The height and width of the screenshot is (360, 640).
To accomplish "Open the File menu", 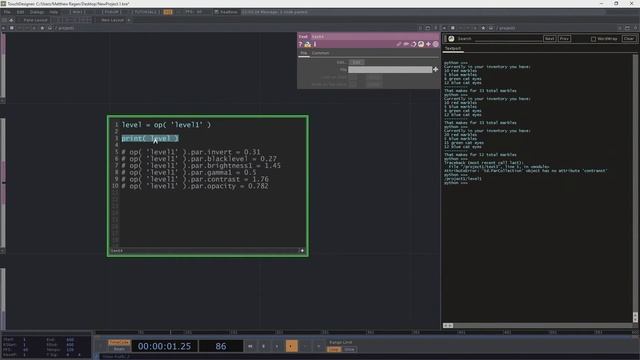I will pos(7,12).
